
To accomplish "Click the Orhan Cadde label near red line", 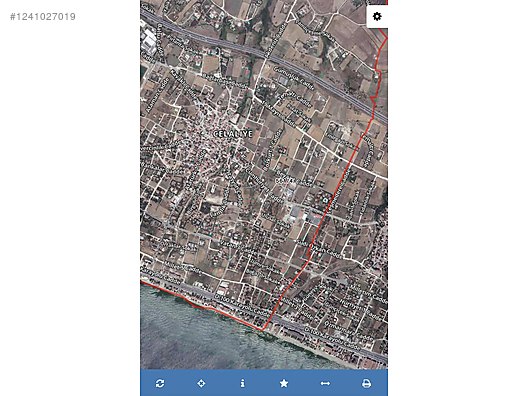I will click(x=326, y=252).
